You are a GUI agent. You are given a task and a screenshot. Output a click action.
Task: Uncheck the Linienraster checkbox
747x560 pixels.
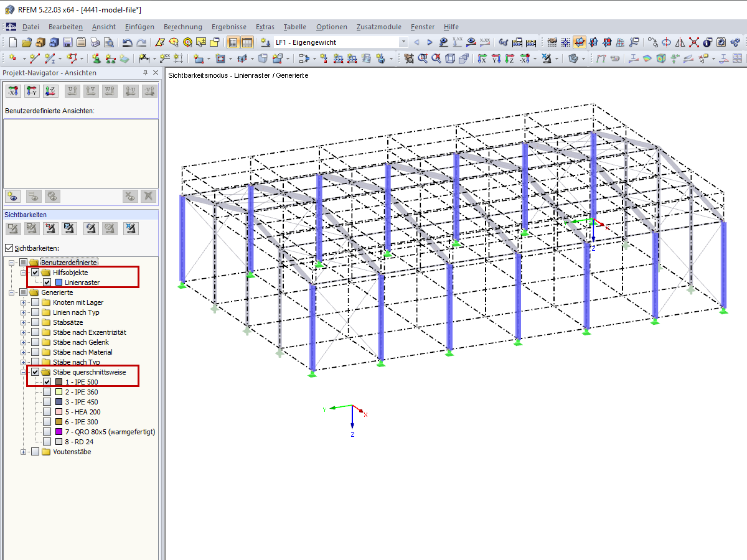pyautogui.click(x=47, y=282)
